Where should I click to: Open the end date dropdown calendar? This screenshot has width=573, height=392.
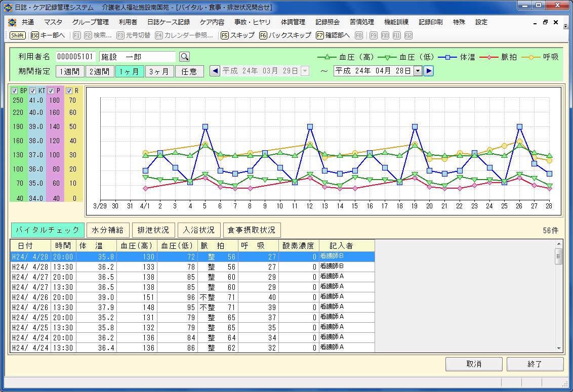pos(418,71)
